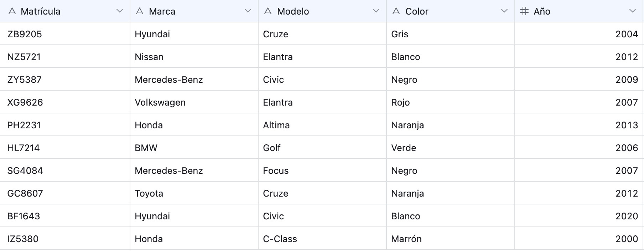Open the Matrícula column dropdown arrow

(x=120, y=11)
